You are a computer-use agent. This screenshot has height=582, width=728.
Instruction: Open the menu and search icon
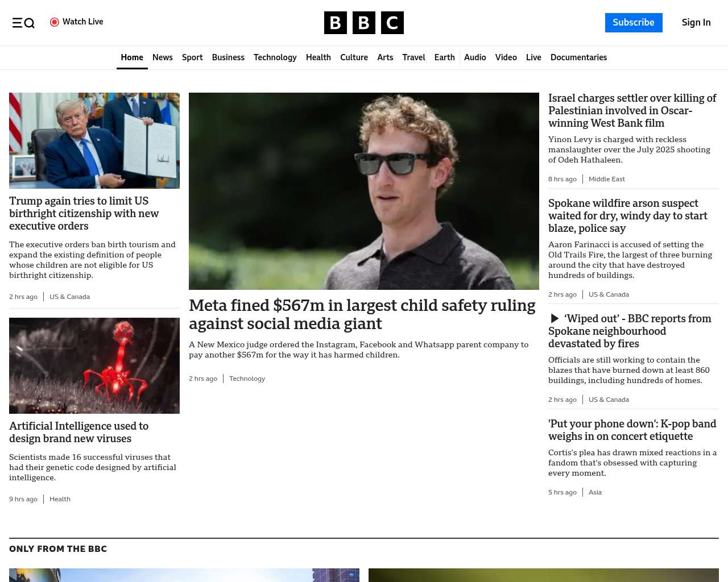click(23, 23)
